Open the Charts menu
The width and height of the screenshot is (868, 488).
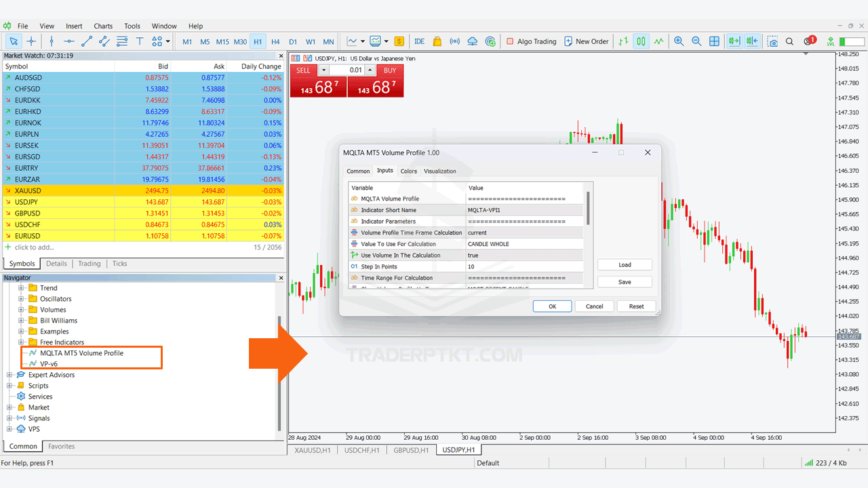[x=103, y=26]
